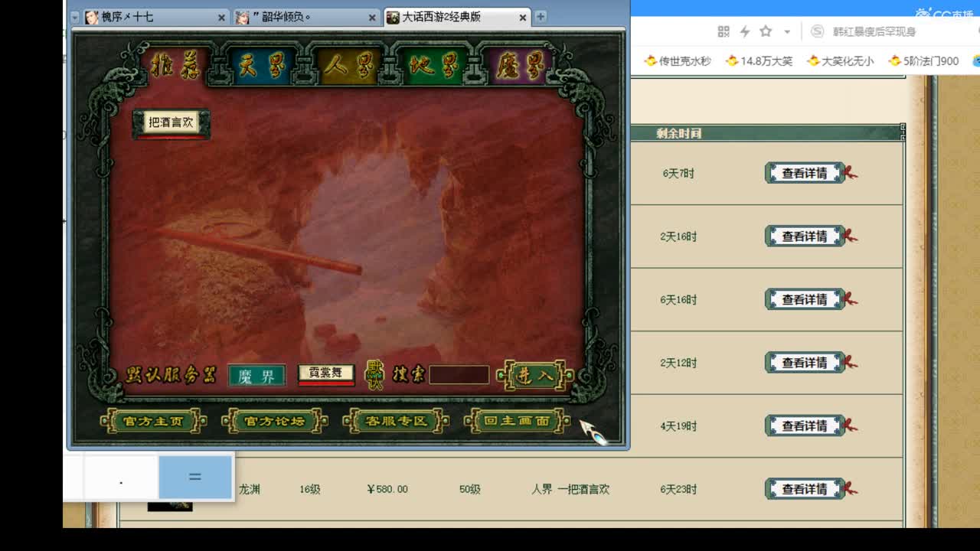This screenshot has width=980, height=551.
Task: Close the 韶华倾负 tab
Action: tap(372, 18)
